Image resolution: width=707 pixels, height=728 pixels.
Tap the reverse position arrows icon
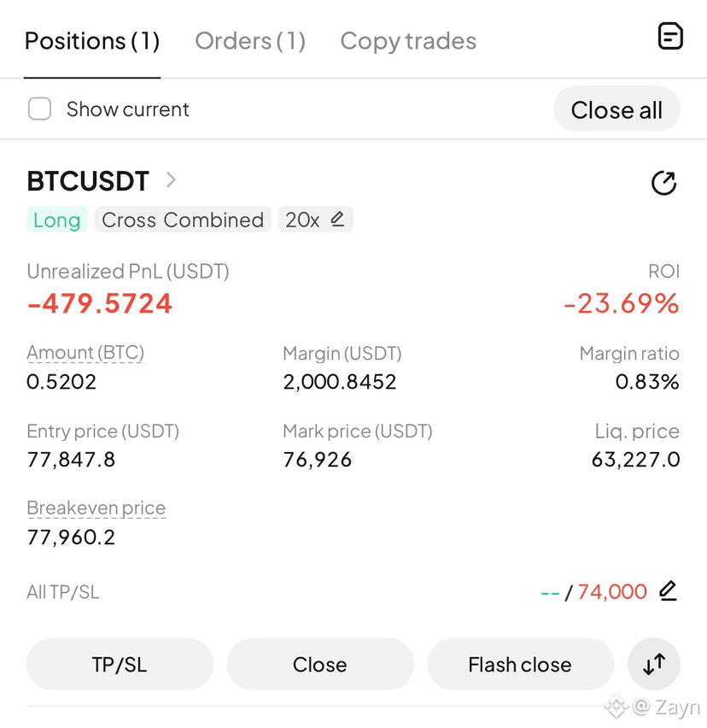tap(654, 664)
